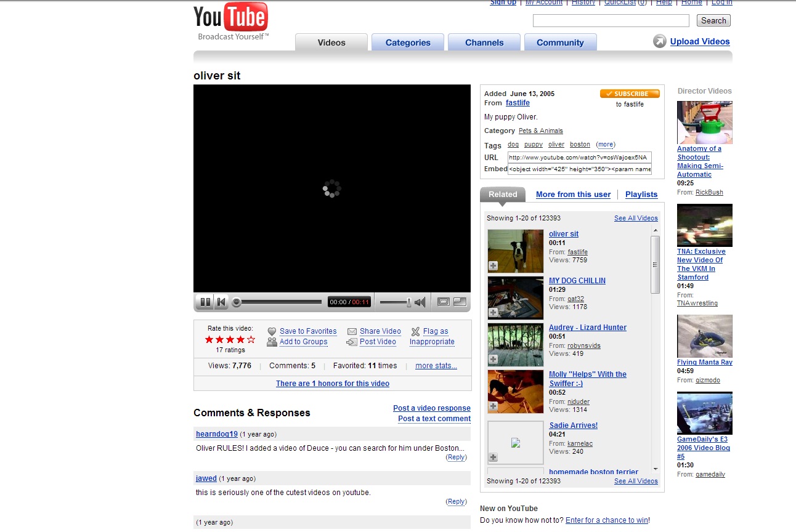Open the Upload Videos link

pos(700,41)
